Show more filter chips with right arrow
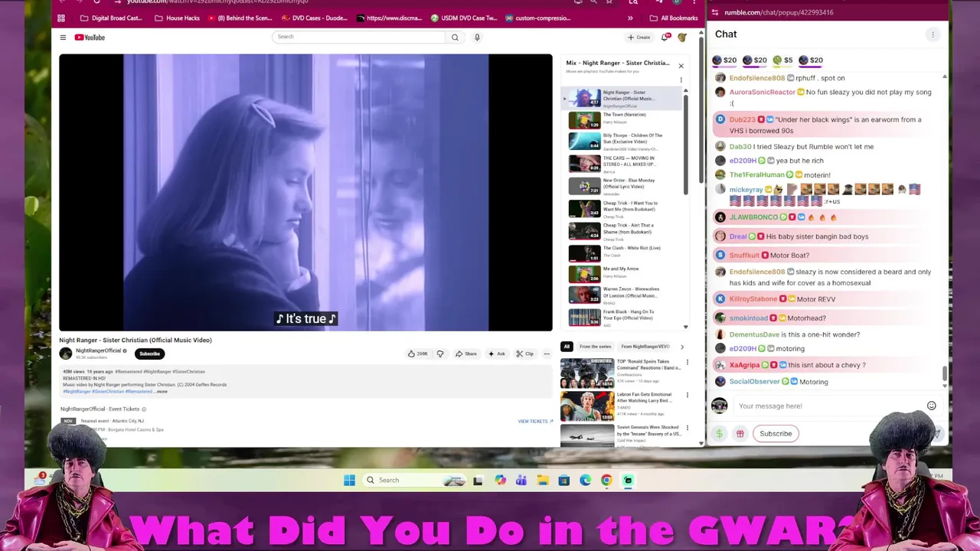Screen dimensions: 980x551 (682, 347)
